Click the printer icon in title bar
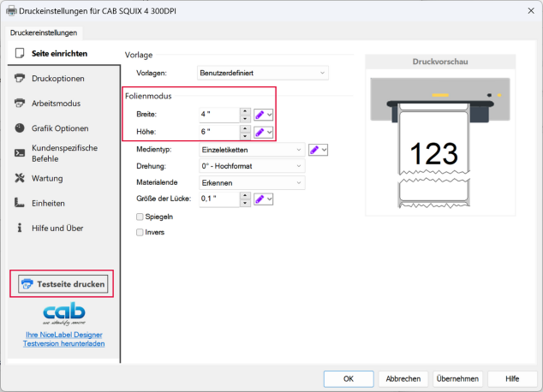 (11, 11)
